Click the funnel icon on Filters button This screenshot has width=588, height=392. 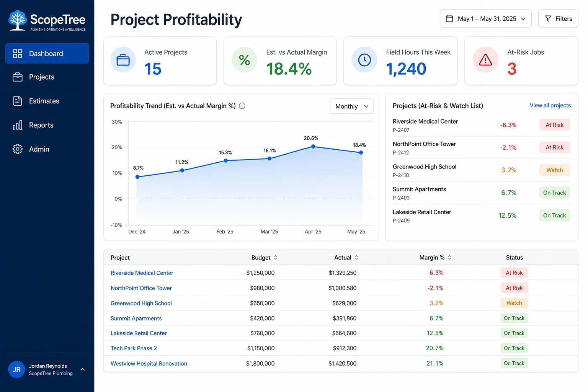tap(548, 18)
